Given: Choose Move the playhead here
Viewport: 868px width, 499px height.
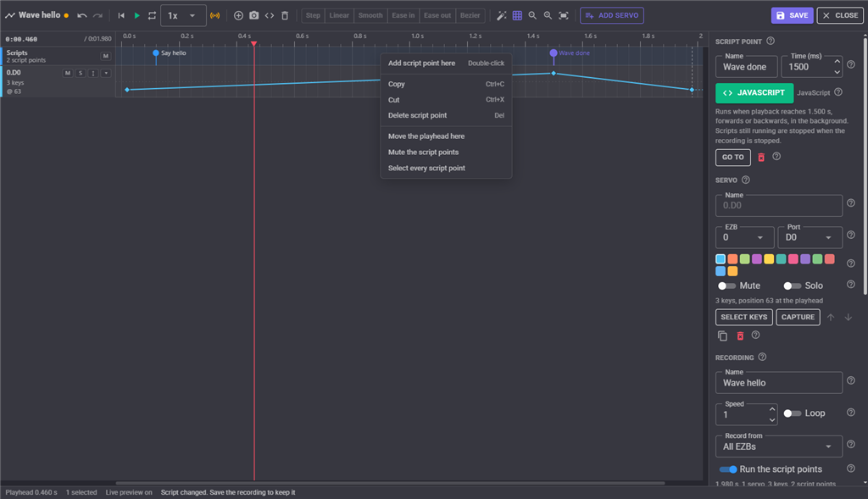Looking at the screenshot, I should (446, 136).
